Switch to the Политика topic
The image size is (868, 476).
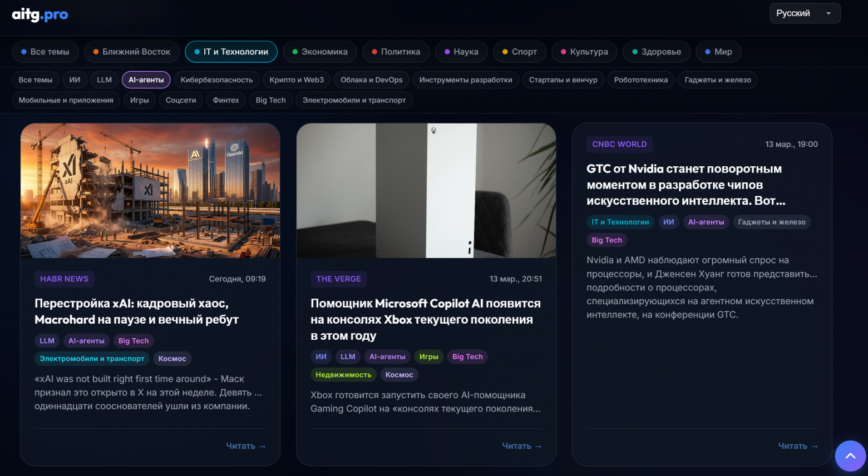[396, 52]
